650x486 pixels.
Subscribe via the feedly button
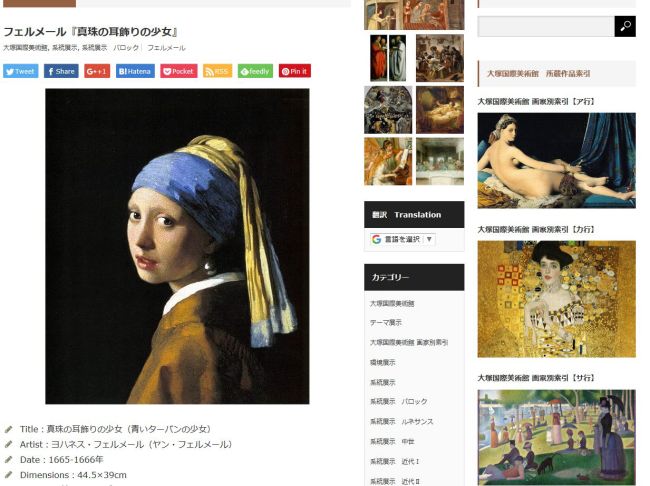pos(255,71)
